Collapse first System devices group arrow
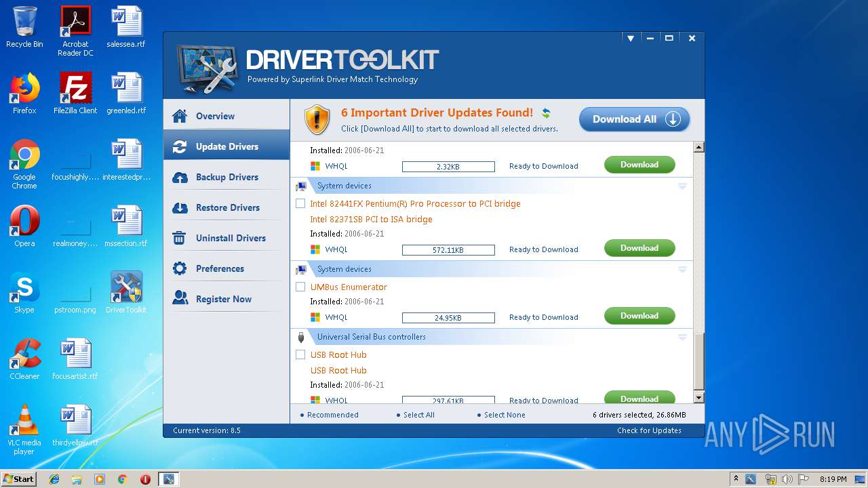Viewport: 868px width, 488px height. (x=682, y=186)
